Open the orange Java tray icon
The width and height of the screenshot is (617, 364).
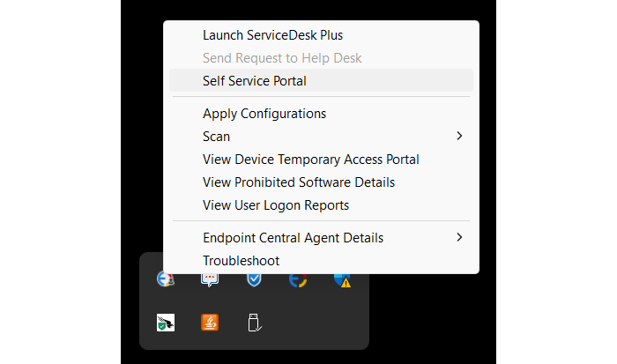210,323
